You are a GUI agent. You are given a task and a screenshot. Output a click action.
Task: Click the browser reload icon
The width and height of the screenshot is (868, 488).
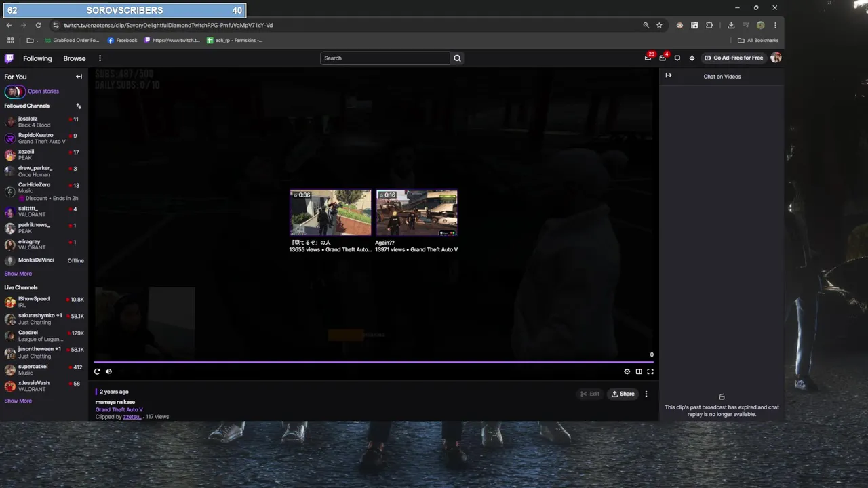[38, 25]
